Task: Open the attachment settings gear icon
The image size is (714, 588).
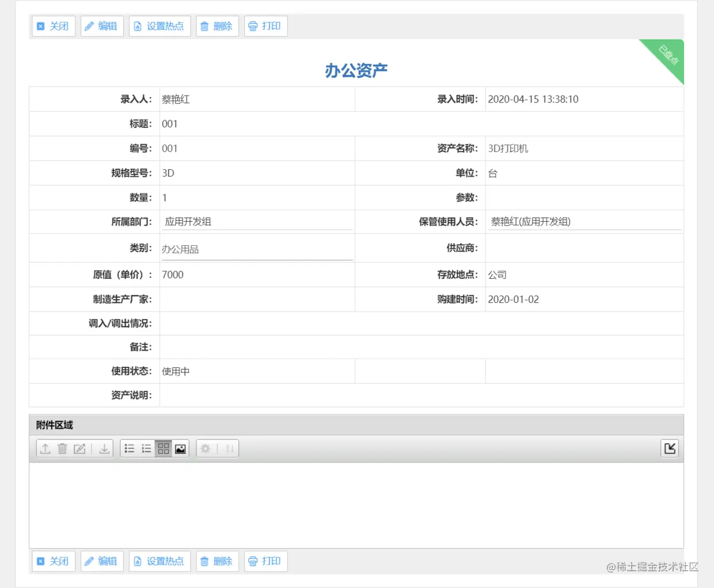Action: pyautogui.click(x=206, y=448)
